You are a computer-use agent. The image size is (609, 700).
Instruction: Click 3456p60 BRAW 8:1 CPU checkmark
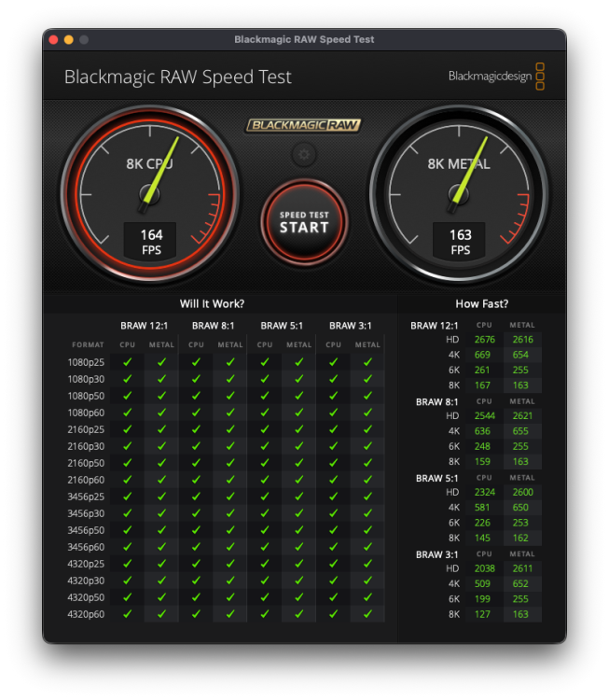tap(196, 547)
